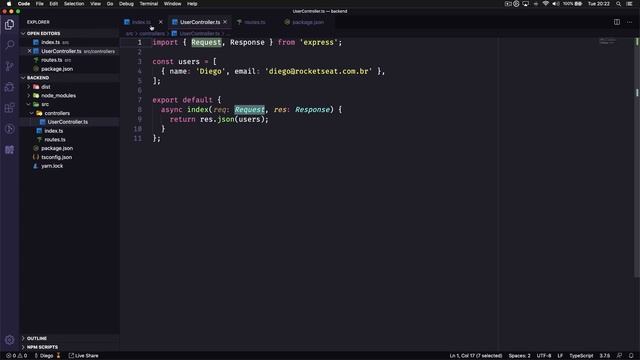The image size is (640, 360).
Task: Open routes.ts in Open Editors list
Action: 70,60
